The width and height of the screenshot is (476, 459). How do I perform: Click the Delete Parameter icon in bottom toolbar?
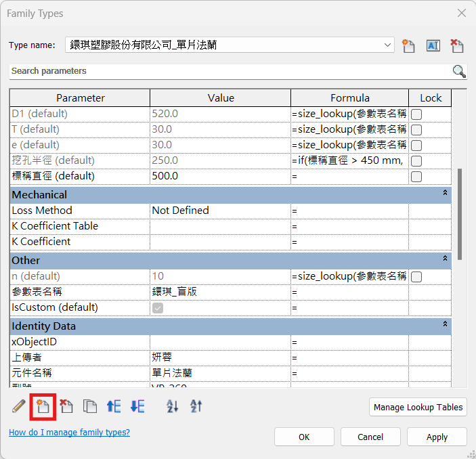pos(66,406)
